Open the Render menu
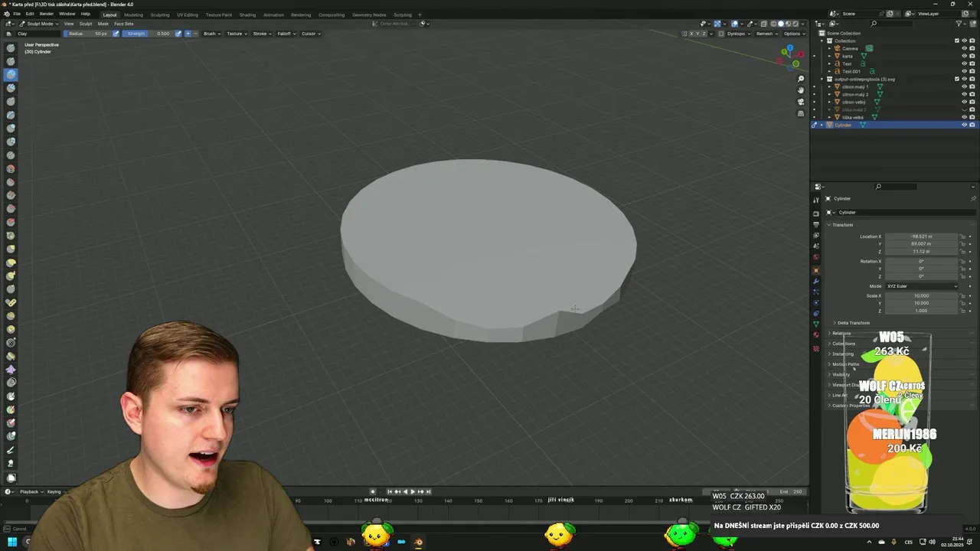 click(x=46, y=14)
